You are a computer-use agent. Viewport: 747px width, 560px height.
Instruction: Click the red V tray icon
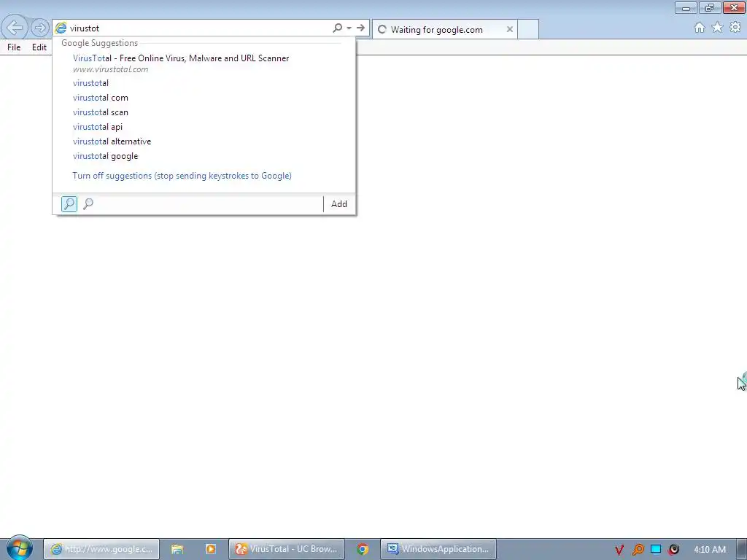[x=619, y=550]
